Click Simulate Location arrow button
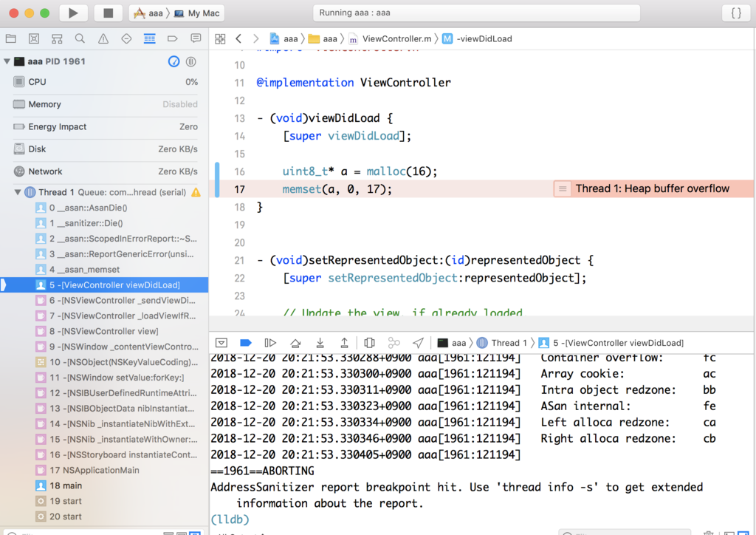Image resolution: width=756 pixels, height=535 pixels. (x=418, y=343)
